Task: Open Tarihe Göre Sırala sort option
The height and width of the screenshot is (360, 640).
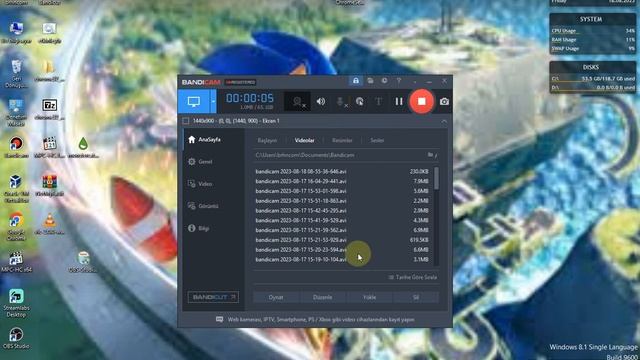Action: [413, 277]
